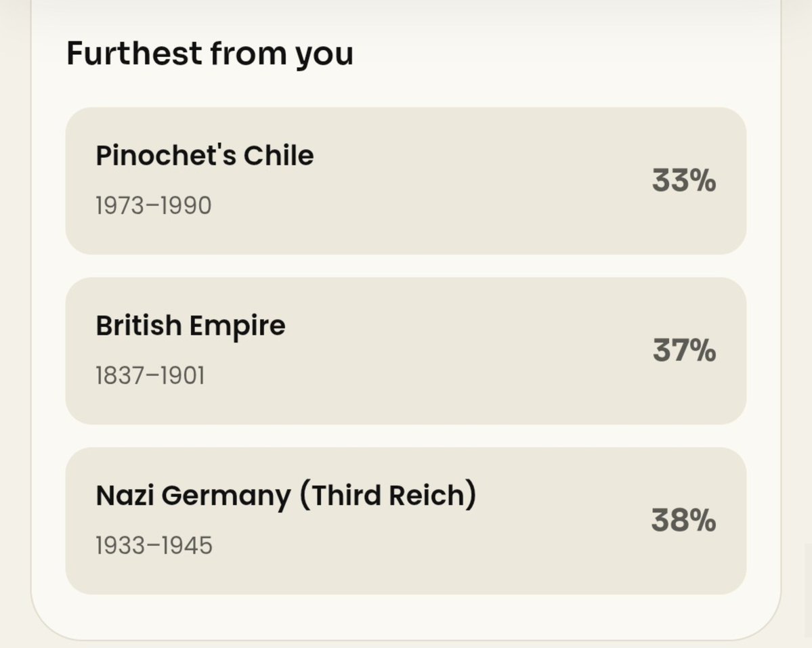Click the (Third Reich) parenthetical text

point(388,496)
